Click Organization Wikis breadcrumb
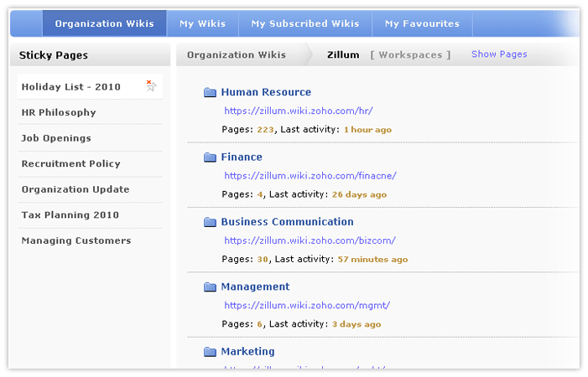The image size is (588, 377). [237, 55]
